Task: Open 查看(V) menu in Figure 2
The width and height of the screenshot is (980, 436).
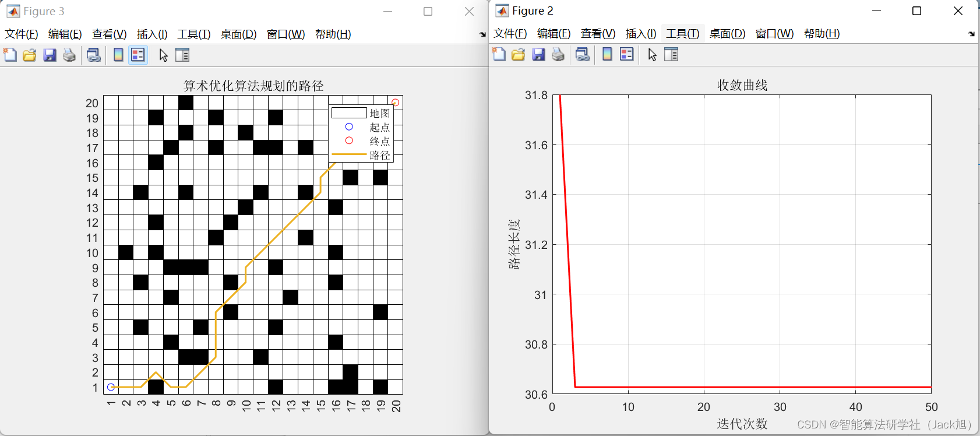Action: (598, 34)
